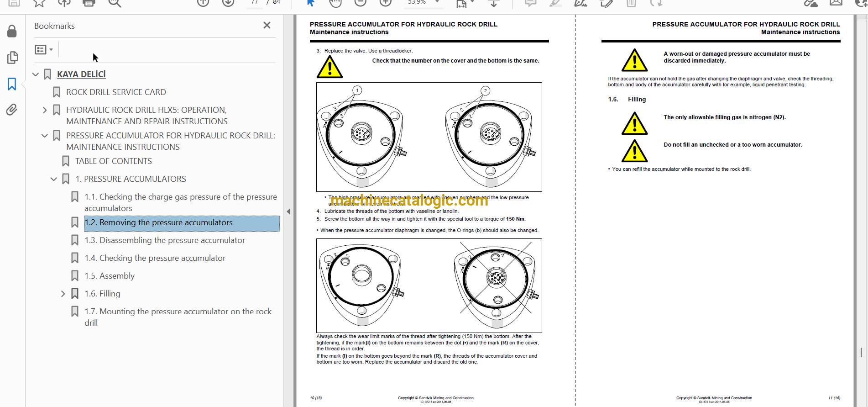Viewport: 868px width, 407px height.
Task: Delete with the trash can icon
Action: click(x=631, y=3)
